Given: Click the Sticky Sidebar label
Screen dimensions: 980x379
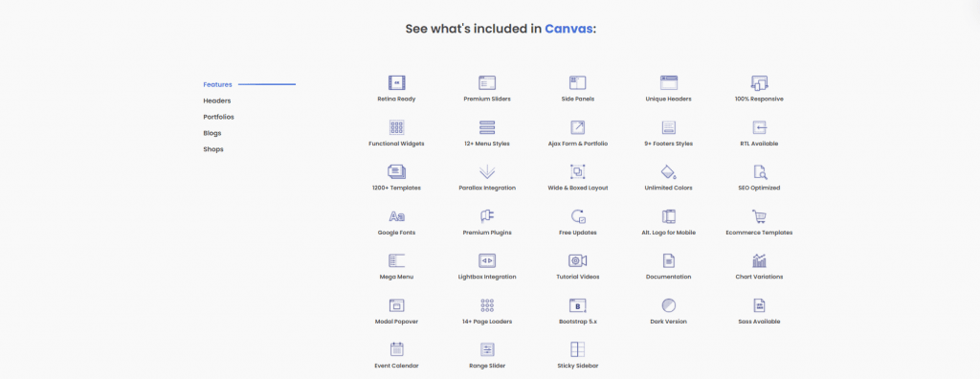Looking at the screenshot, I should tap(577, 366).
